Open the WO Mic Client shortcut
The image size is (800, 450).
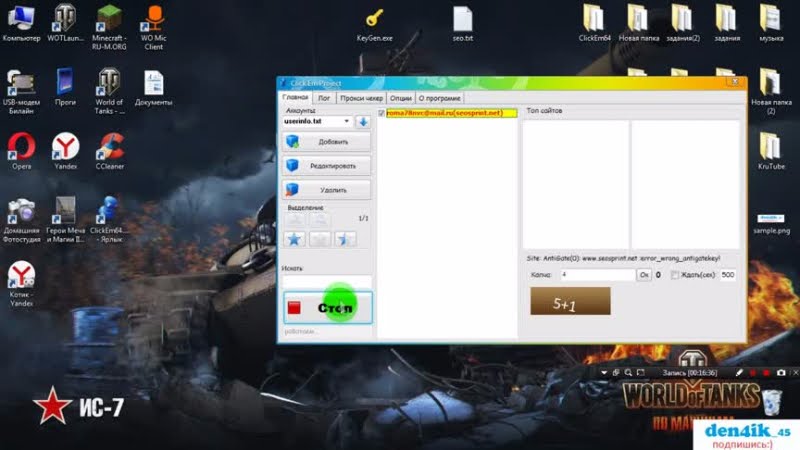pos(154,27)
